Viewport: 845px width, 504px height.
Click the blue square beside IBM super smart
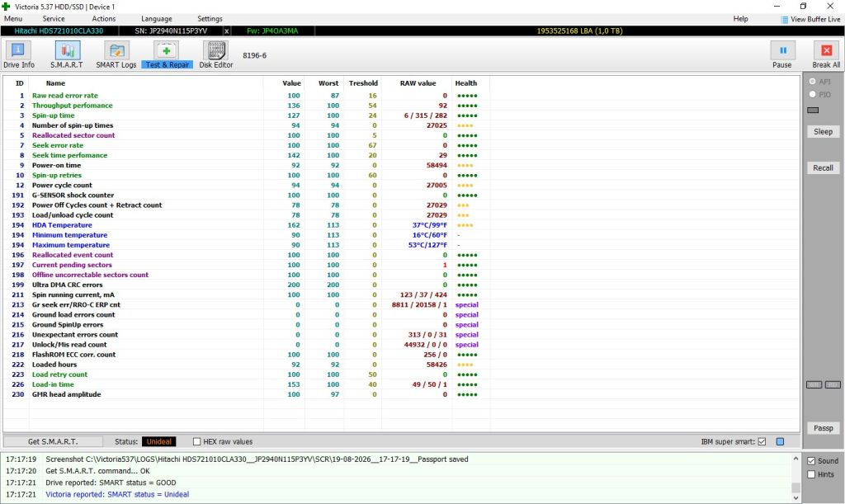pos(780,441)
